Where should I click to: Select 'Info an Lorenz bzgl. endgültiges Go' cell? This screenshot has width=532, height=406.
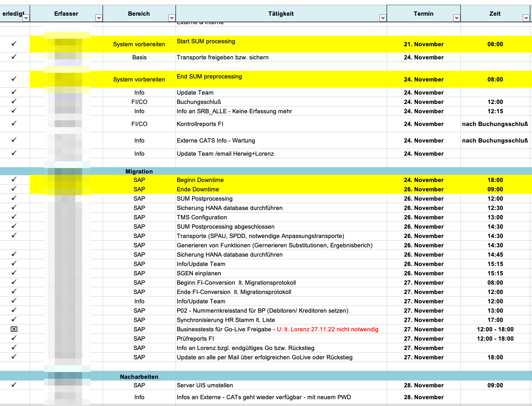tap(281, 348)
